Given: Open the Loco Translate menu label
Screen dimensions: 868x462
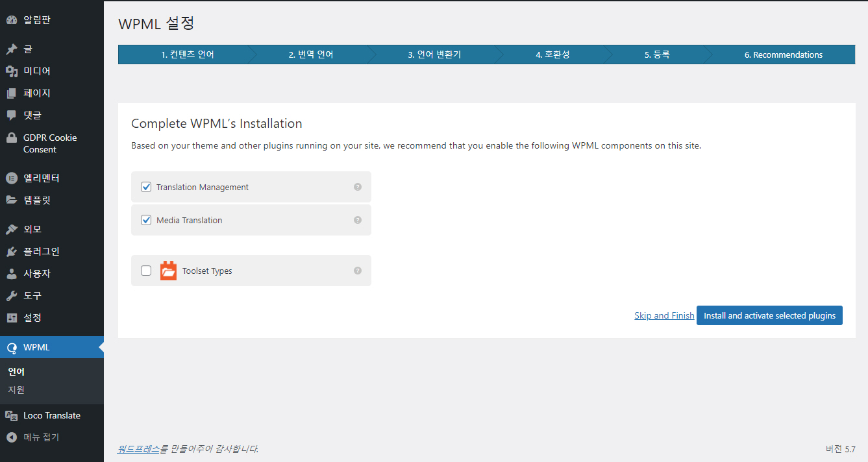Looking at the screenshot, I should pyautogui.click(x=52, y=416).
